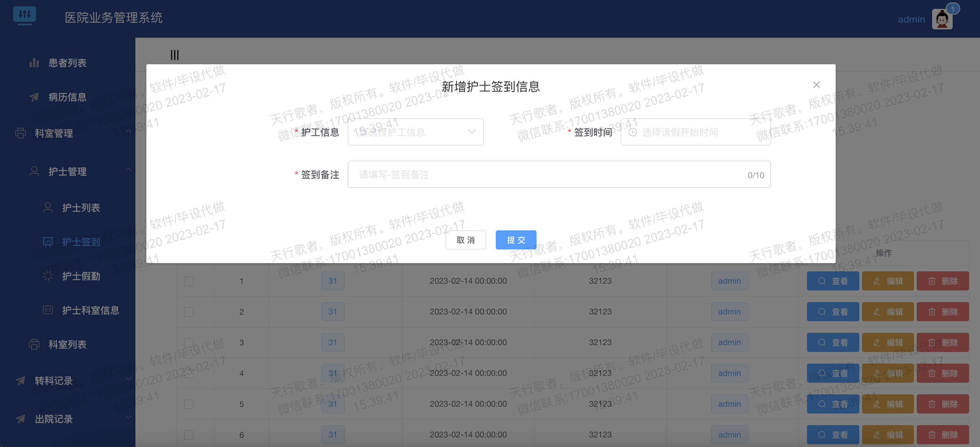Submit the form with 提交 button
This screenshot has width=980, height=447.
click(x=516, y=240)
